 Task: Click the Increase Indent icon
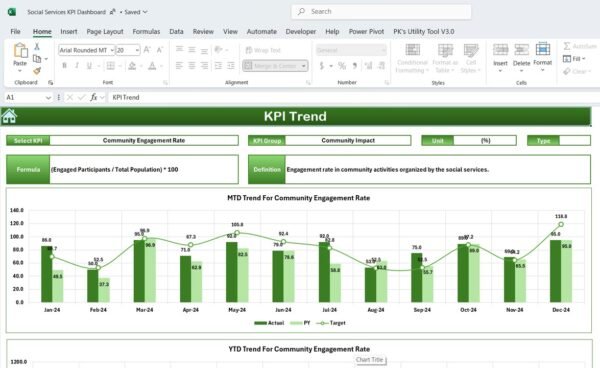pos(231,66)
